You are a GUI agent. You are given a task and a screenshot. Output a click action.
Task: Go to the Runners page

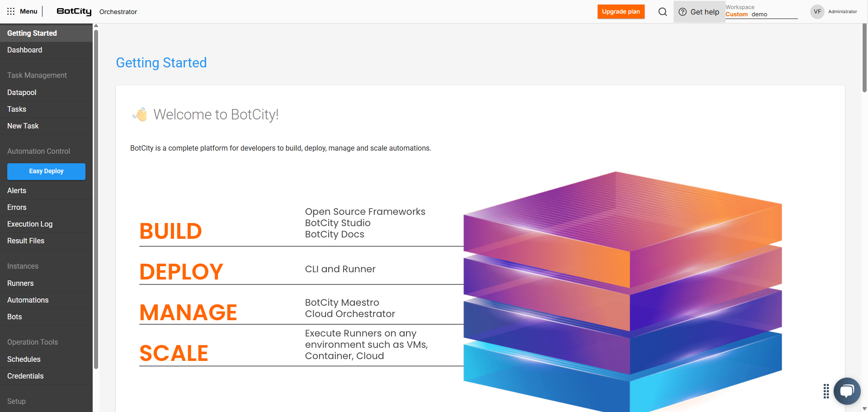[x=46, y=283]
